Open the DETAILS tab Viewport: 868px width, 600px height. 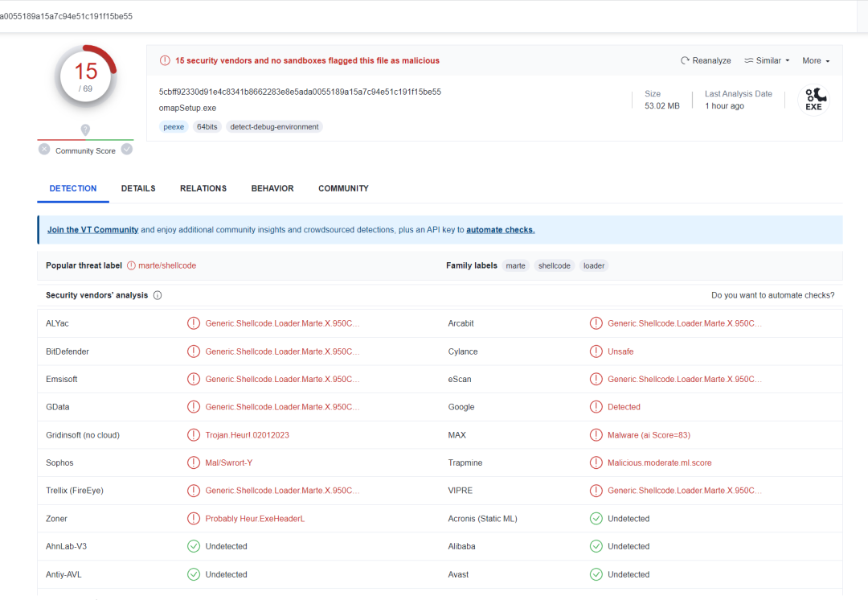(x=138, y=188)
